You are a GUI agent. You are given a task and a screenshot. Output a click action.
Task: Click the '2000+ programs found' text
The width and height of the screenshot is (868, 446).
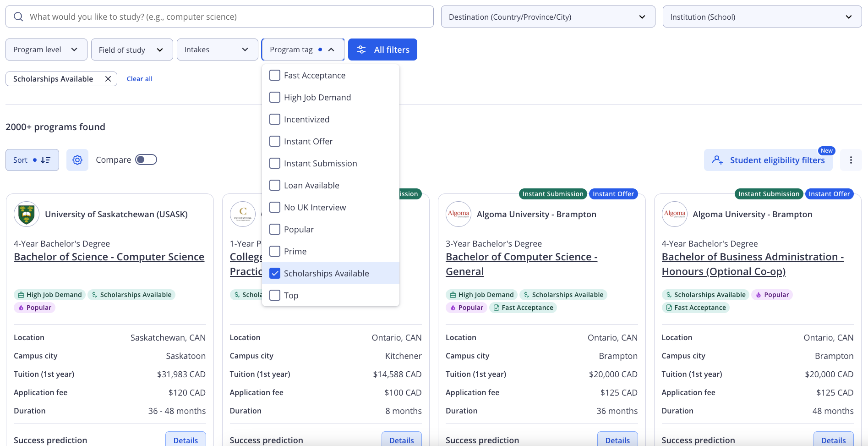pyautogui.click(x=55, y=127)
